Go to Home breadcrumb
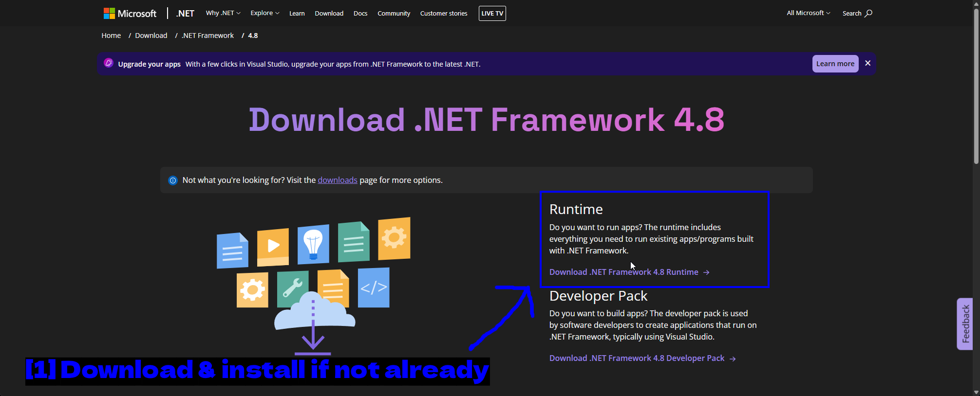The image size is (980, 396). (111, 36)
